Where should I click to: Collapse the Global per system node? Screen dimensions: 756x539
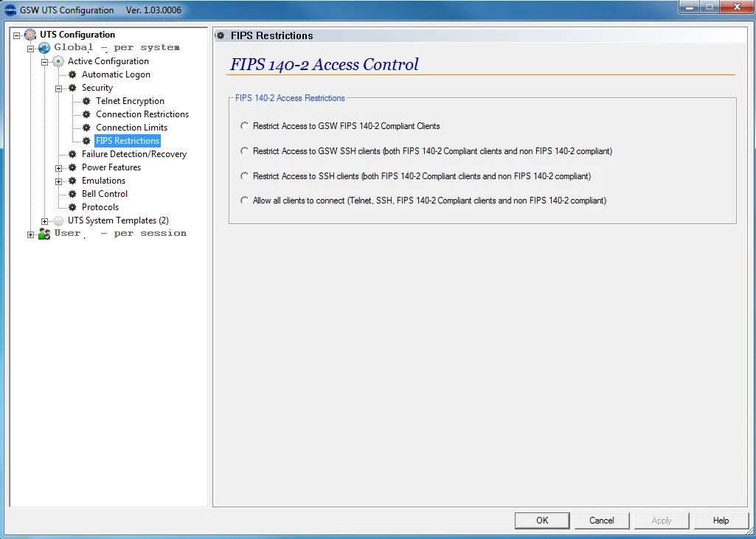31,48
